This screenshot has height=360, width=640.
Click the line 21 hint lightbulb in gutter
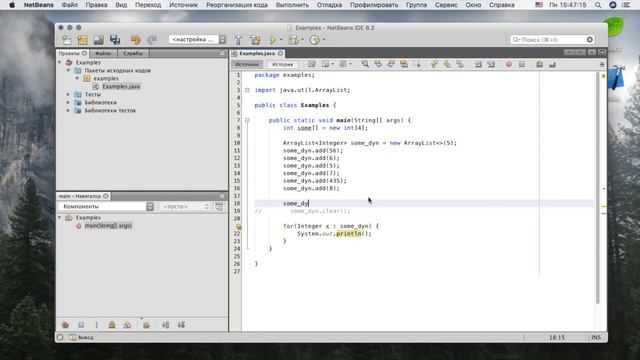(x=238, y=226)
